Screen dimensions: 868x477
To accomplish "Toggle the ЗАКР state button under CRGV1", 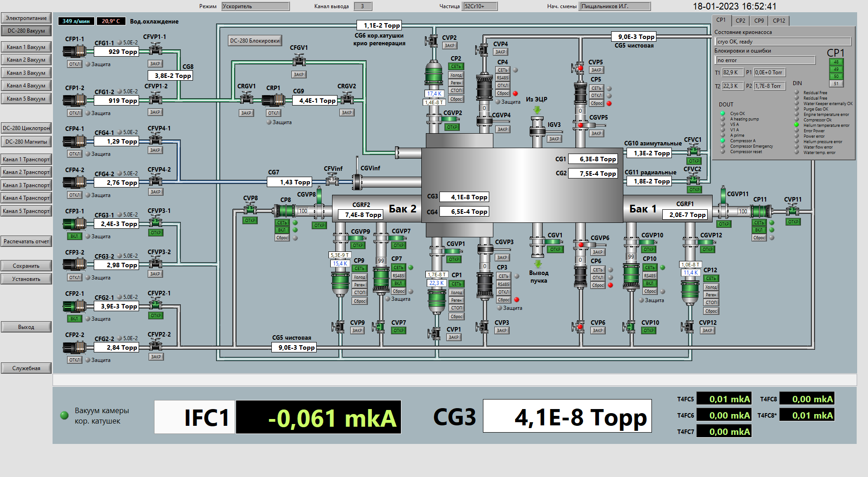I will (246, 113).
